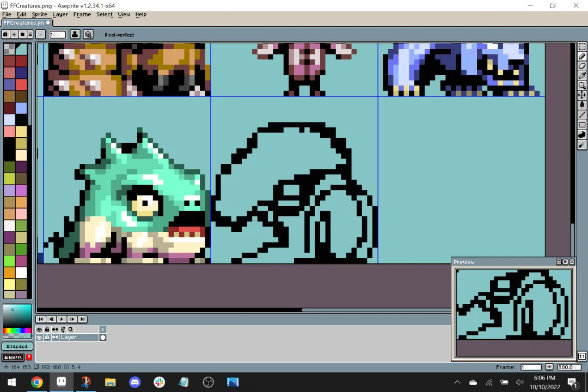This screenshot has height=392, width=588.
Task: Click the add new frame plus button
Action: point(549,367)
